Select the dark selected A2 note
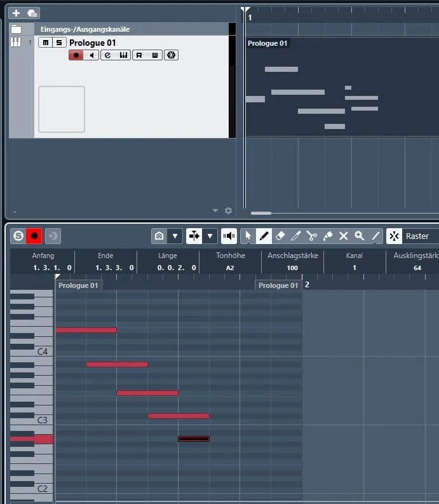 click(194, 439)
